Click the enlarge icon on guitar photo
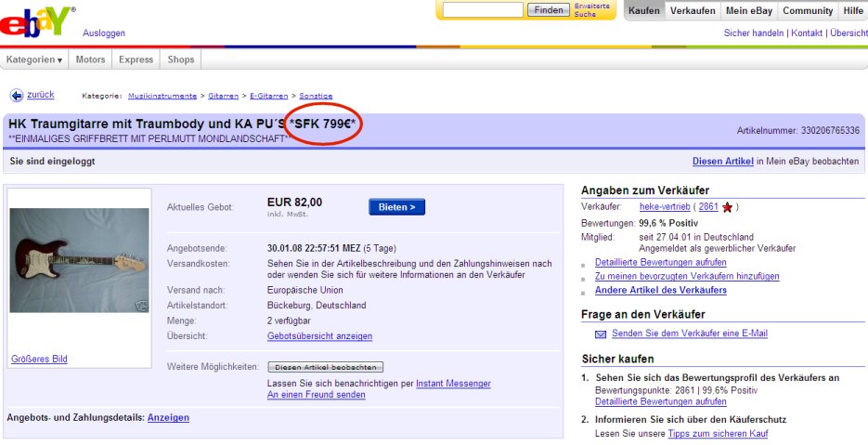Image resolution: width=868 pixels, height=445 pixels. (142, 306)
